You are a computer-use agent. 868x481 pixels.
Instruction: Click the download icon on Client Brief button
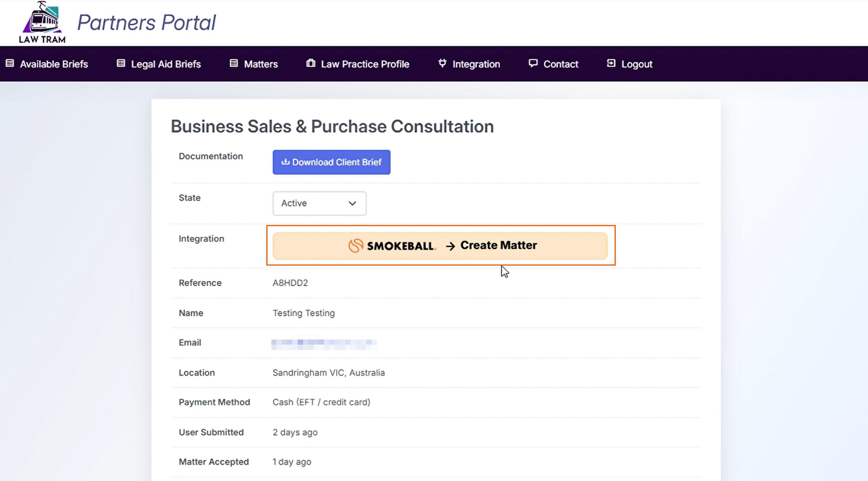(x=285, y=162)
